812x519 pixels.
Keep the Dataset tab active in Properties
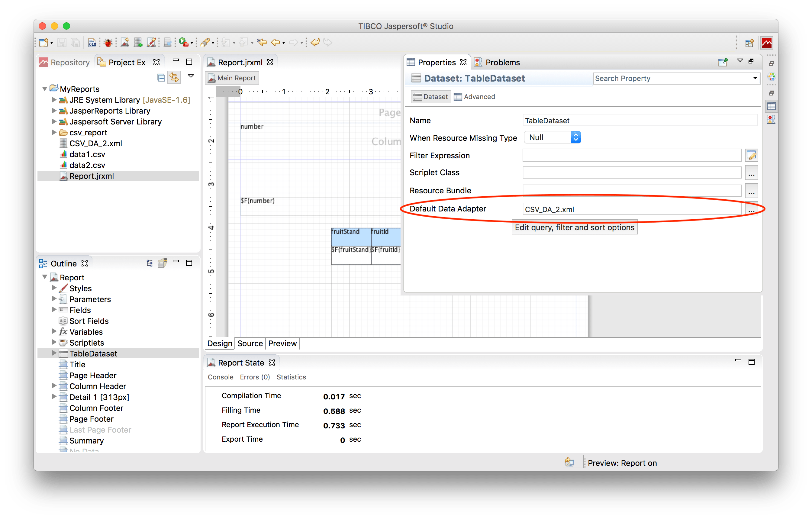(430, 96)
